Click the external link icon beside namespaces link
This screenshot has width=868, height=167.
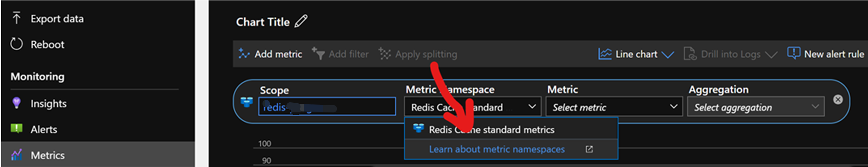pyautogui.click(x=589, y=149)
